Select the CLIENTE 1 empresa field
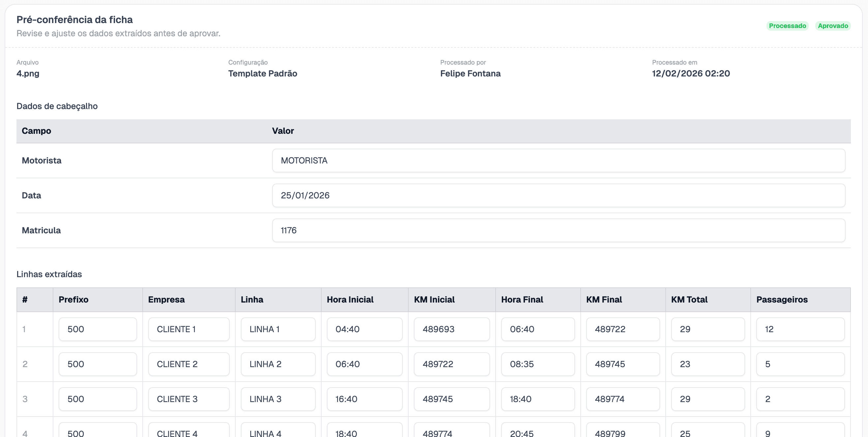The height and width of the screenshot is (437, 868). pos(189,329)
